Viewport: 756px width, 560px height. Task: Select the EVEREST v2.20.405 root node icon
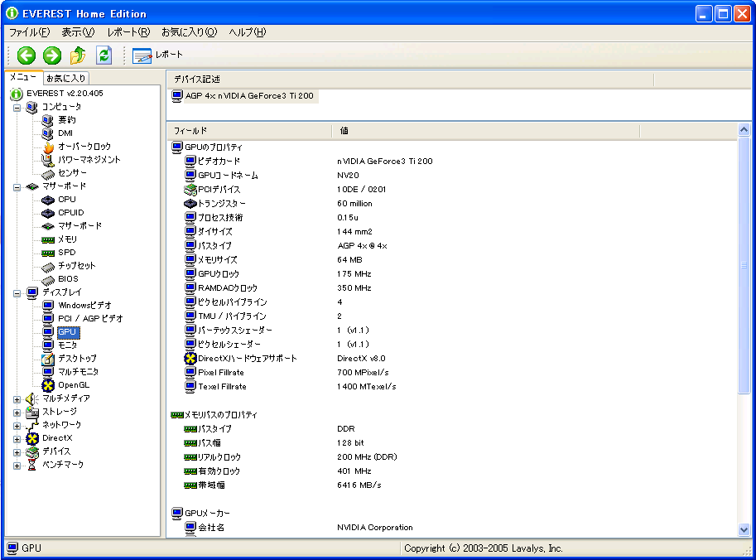[17, 94]
